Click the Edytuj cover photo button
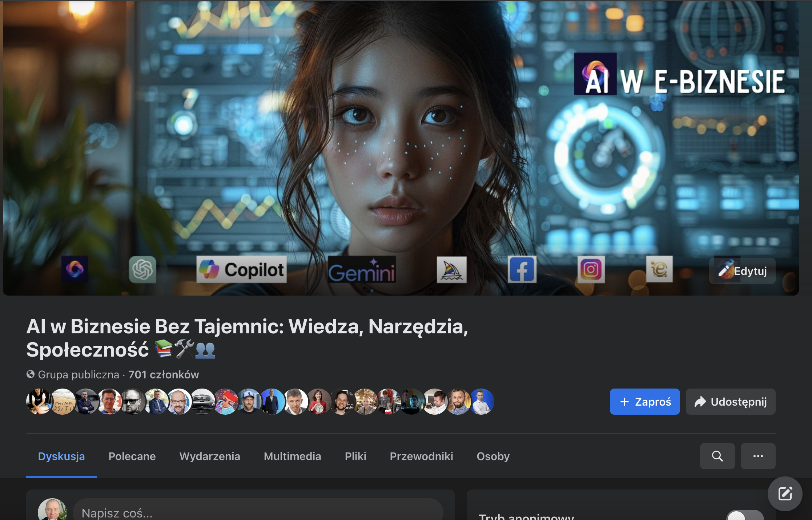 coord(742,271)
